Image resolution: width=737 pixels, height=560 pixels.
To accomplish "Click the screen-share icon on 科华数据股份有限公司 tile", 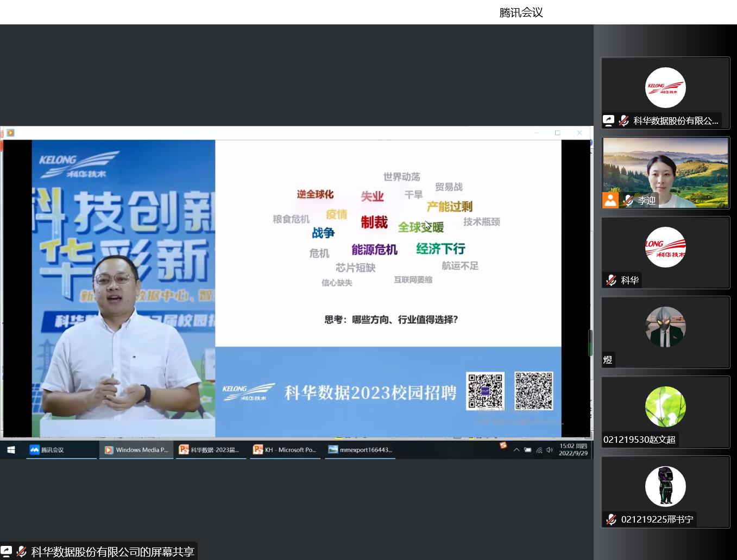I will coord(609,120).
